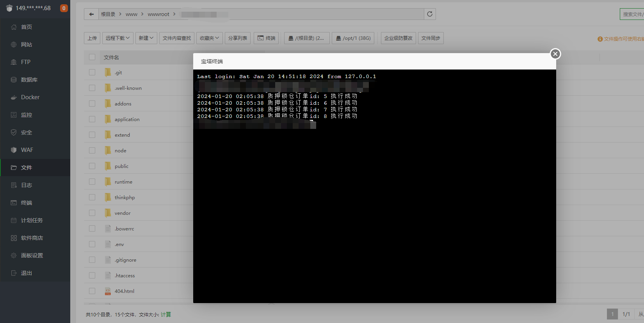Viewport: 644px width, 323px height.
Task: Tick the select-all checkbox beside 文件名
Action: coord(92,57)
